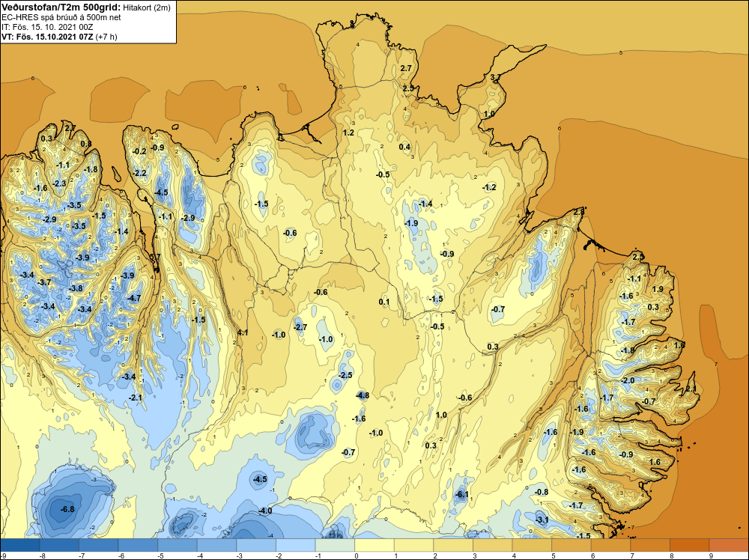Click the '-2.3' temperature value
Screen dimensions: 749x560
[x=59, y=183]
